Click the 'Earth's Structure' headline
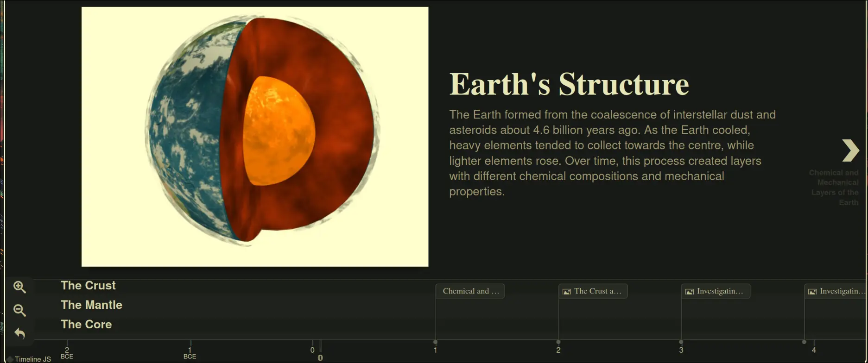This screenshot has height=363, width=868. point(569,85)
